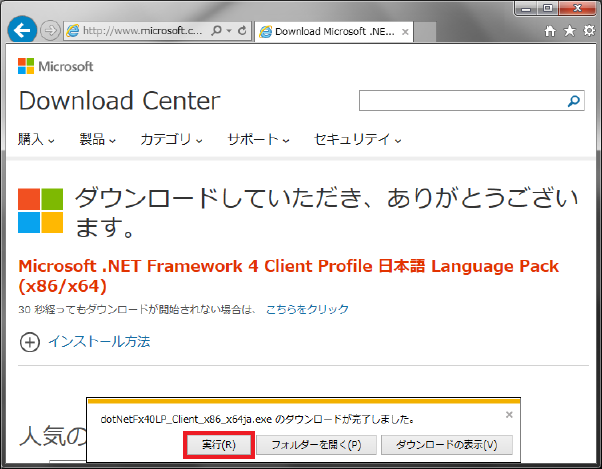Open the browser tools gear icon

(589, 31)
